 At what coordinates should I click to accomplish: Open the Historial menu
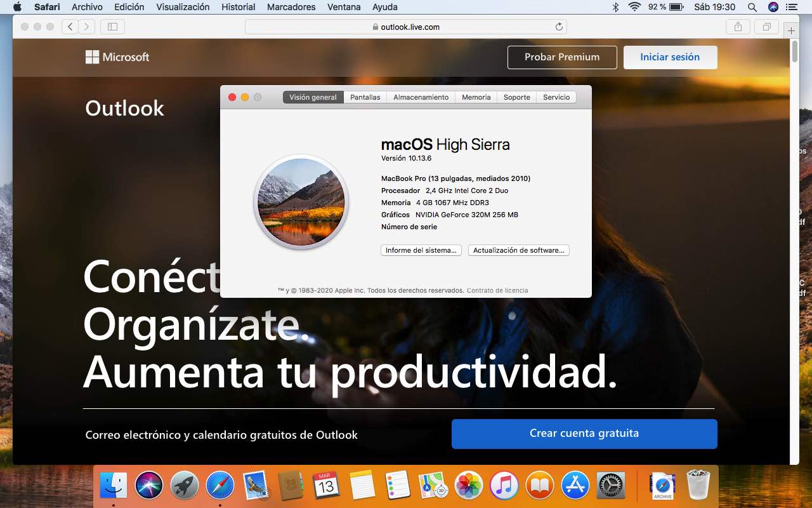[x=239, y=7]
